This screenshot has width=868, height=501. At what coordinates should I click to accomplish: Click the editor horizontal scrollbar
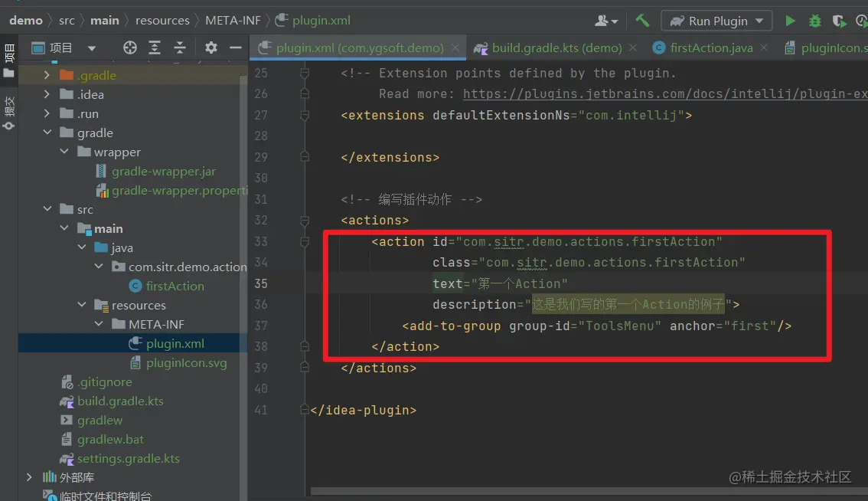coord(589,491)
